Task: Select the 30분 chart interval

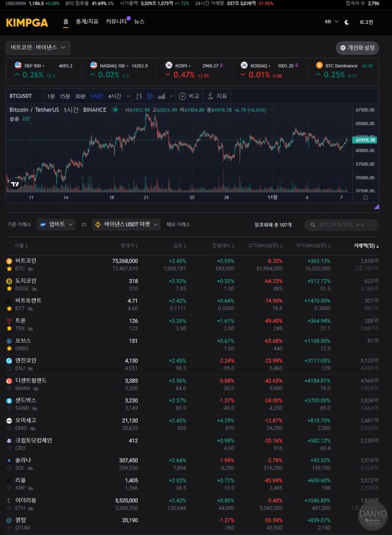Action: point(80,96)
